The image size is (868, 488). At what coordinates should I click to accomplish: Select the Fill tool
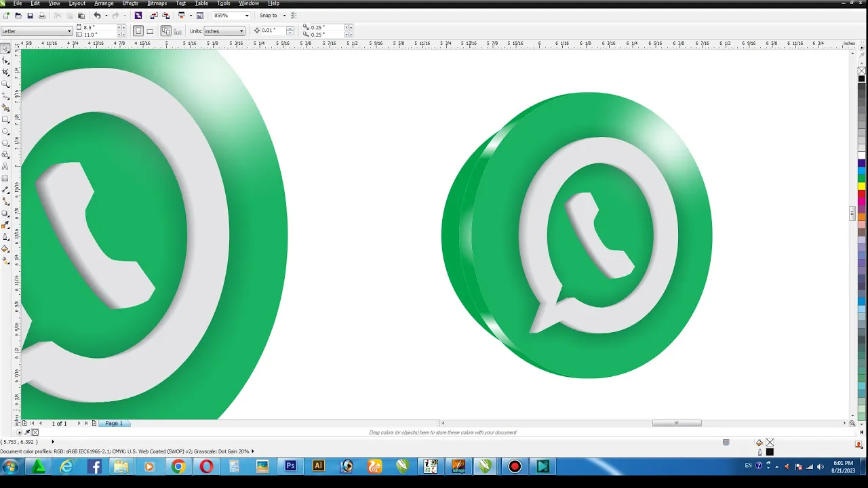pyautogui.click(x=6, y=248)
